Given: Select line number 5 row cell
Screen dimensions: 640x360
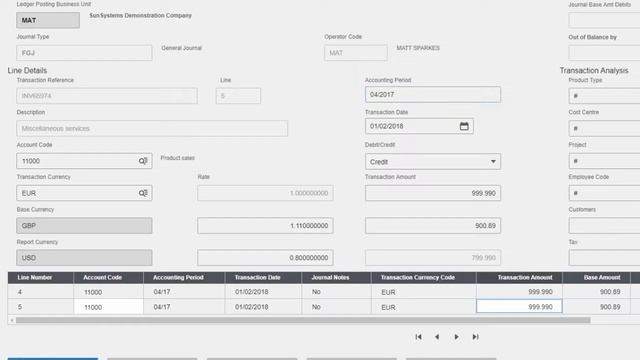Looking at the screenshot, I should [40, 307].
